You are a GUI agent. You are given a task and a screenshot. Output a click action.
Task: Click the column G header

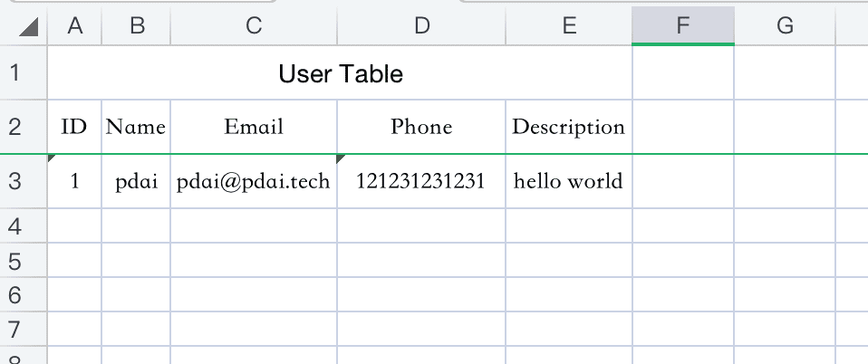tap(785, 27)
